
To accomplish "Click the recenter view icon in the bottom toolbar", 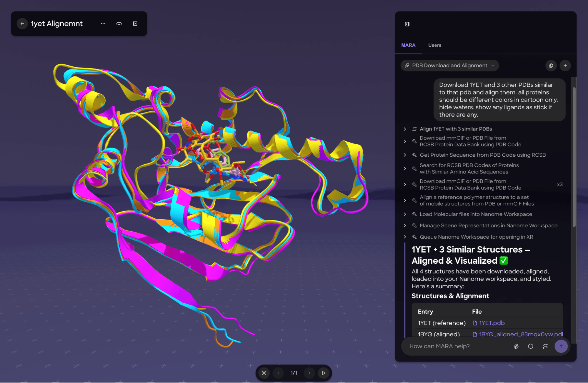I will tap(264, 373).
